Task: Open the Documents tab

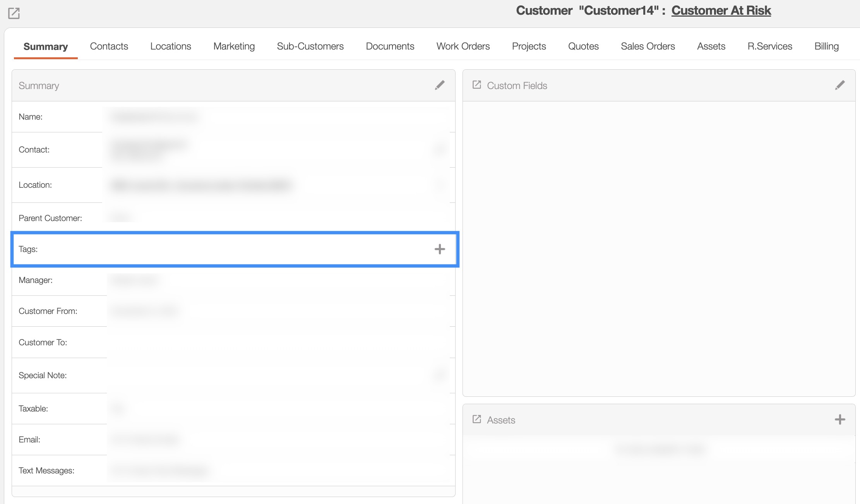Action: click(390, 46)
